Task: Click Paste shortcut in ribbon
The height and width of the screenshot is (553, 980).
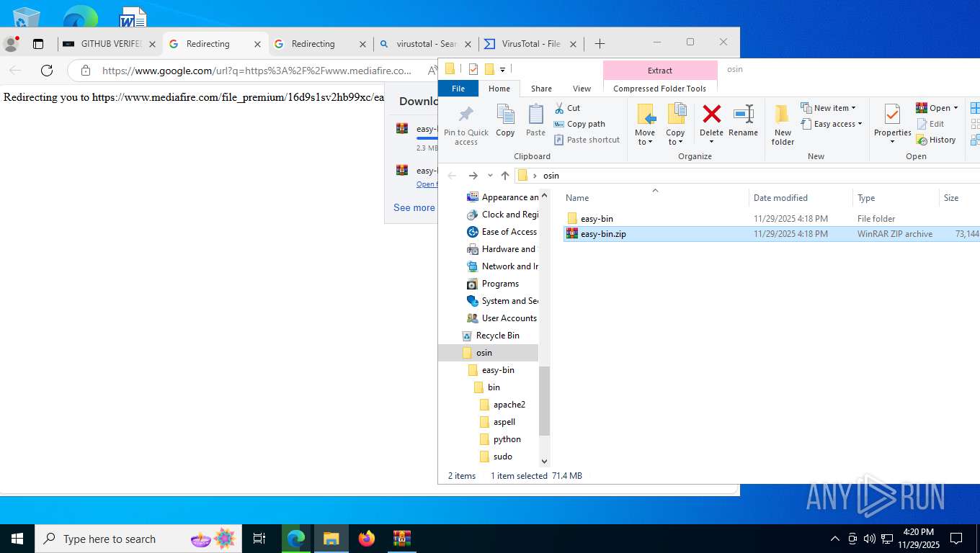Action: pyautogui.click(x=587, y=140)
